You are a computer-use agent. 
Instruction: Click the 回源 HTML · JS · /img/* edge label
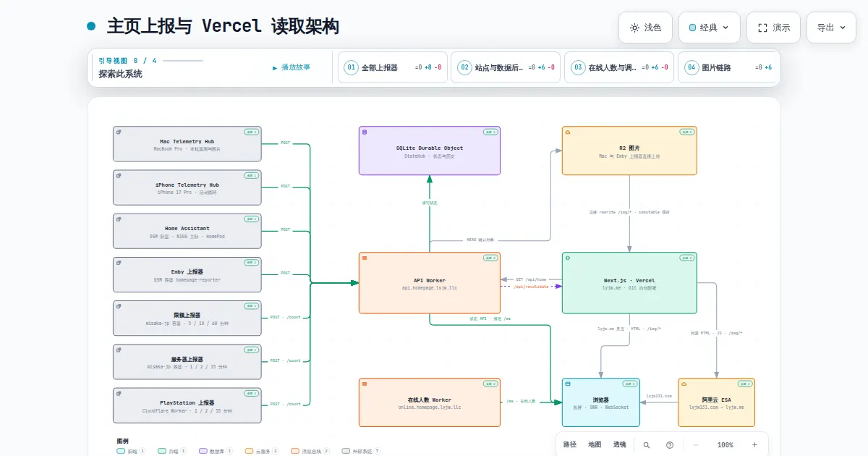(x=717, y=333)
